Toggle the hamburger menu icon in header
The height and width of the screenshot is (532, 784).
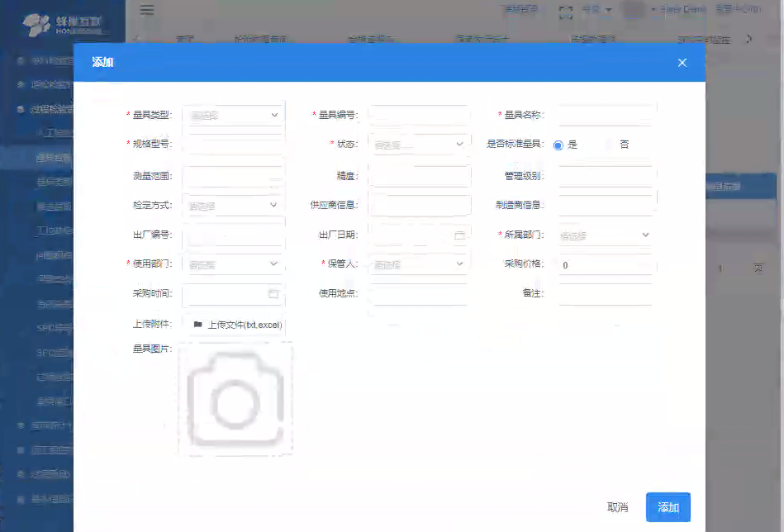coord(147,10)
